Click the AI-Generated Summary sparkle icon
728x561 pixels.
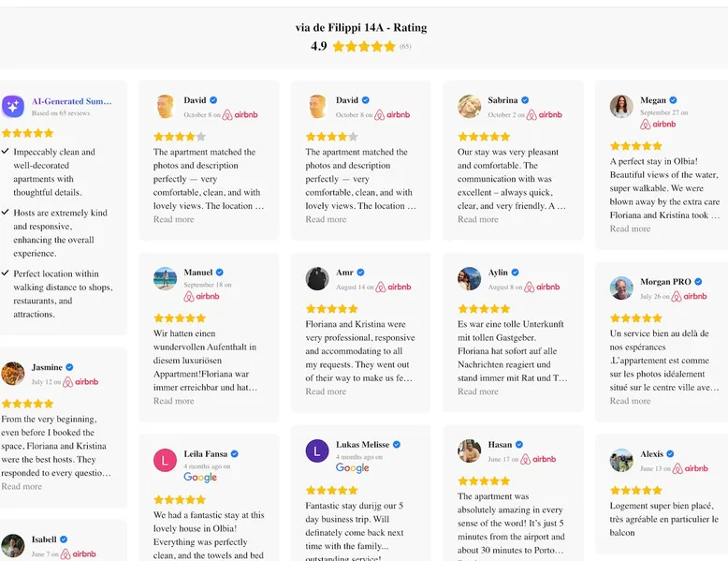(x=13, y=106)
